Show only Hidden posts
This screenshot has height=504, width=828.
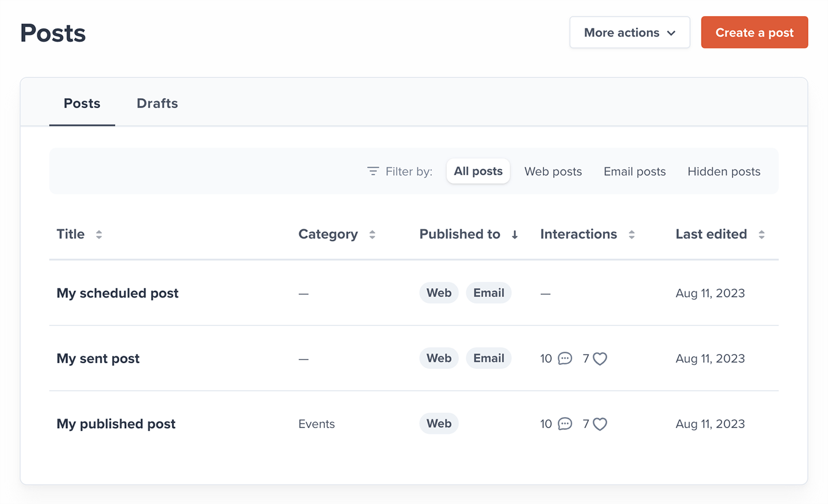click(x=723, y=171)
